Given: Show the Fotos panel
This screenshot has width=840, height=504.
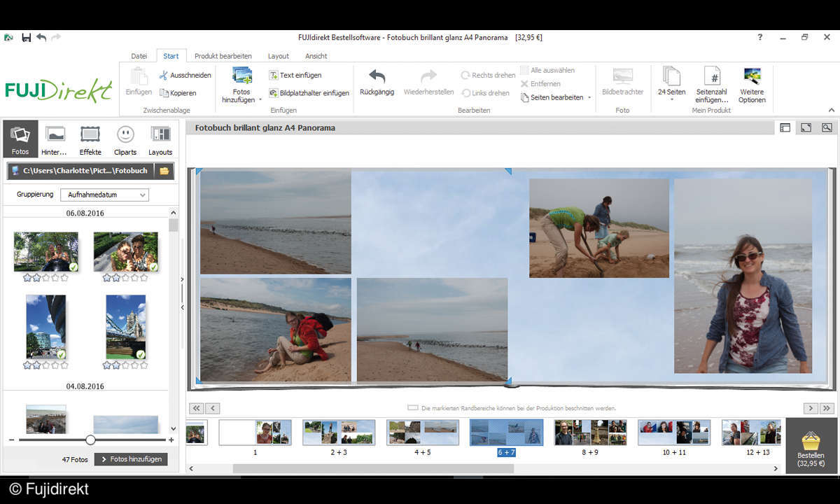Looking at the screenshot, I should (20, 139).
